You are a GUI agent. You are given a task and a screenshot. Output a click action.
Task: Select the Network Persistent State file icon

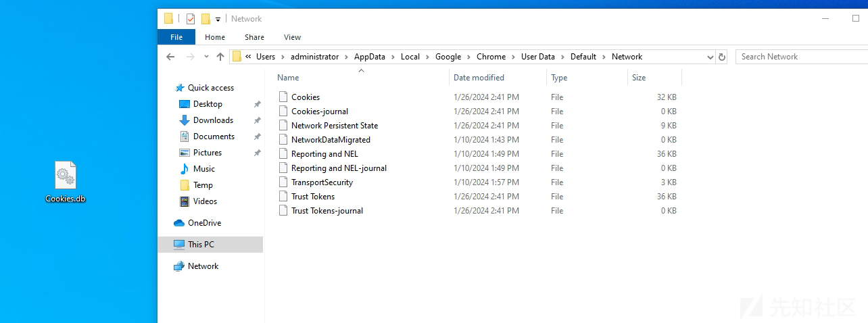(283, 126)
